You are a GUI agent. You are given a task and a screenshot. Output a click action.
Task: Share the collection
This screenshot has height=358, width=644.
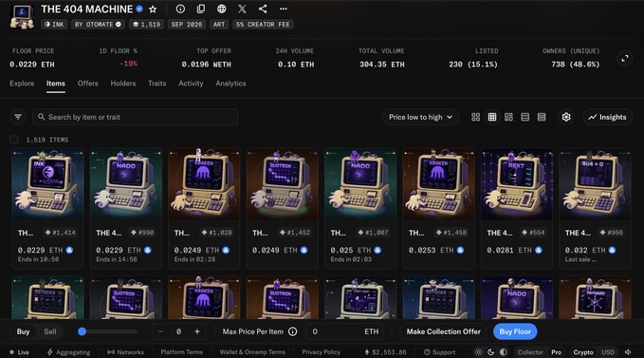[263, 9]
